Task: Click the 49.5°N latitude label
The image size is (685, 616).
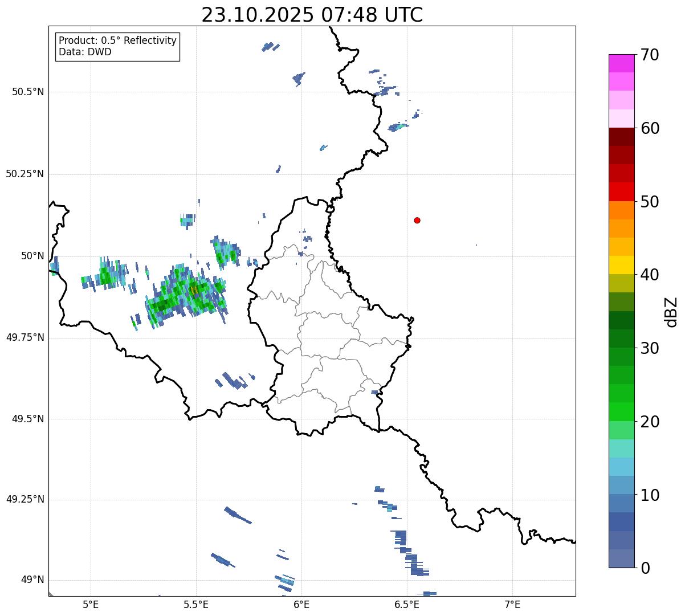Action: (27, 419)
